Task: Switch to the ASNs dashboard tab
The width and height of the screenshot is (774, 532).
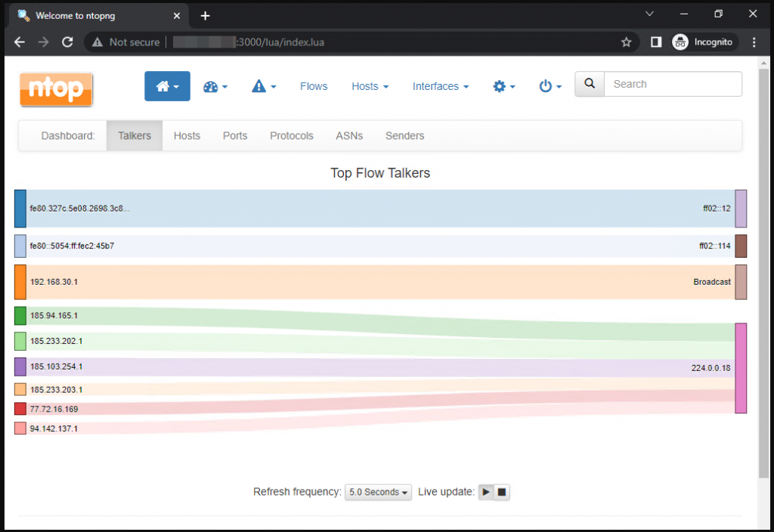Action: click(x=349, y=136)
